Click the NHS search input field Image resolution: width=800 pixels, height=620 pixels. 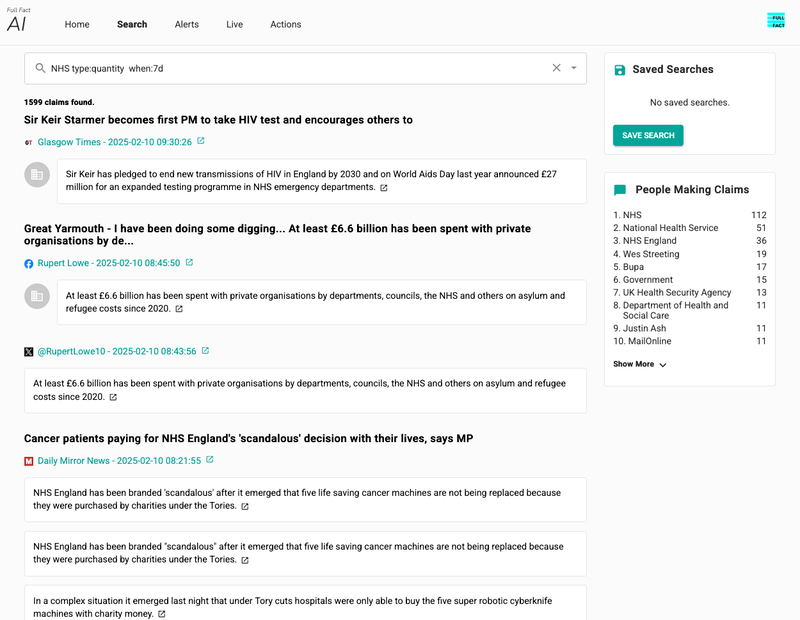click(x=305, y=68)
